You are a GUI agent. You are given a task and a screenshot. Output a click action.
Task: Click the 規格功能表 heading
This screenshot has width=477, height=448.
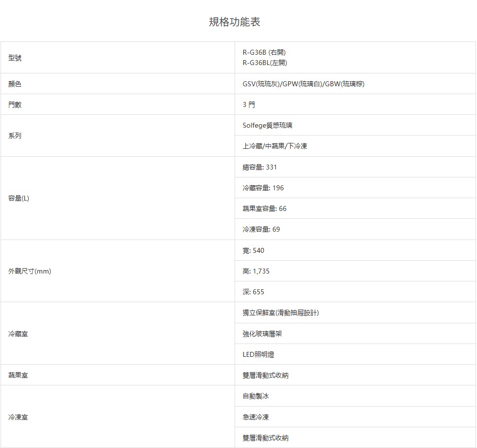click(235, 22)
